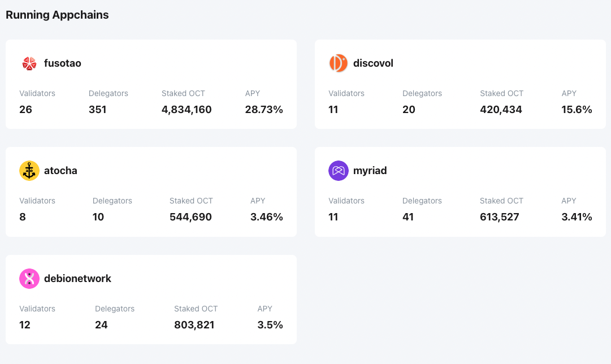Click debionetwork staked OCT value 803,821
The image size is (611, 364).
(x=194, y=325)
